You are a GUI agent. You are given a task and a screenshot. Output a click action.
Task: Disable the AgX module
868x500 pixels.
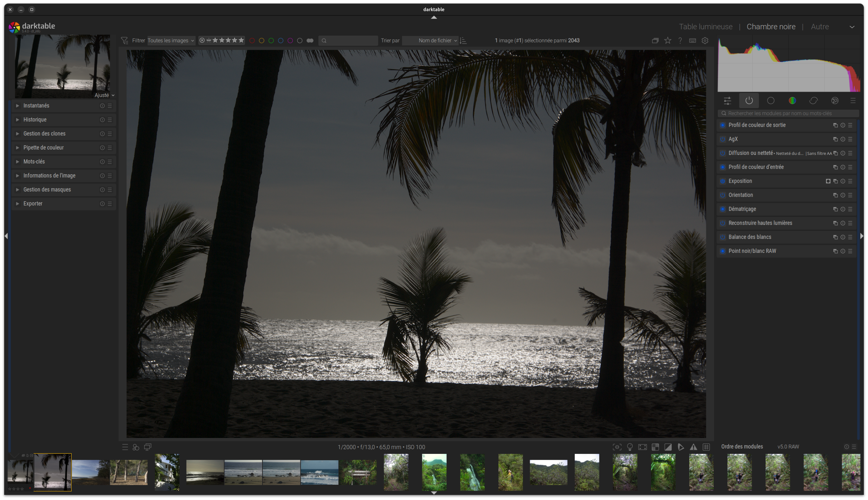(x=723, y=139)
